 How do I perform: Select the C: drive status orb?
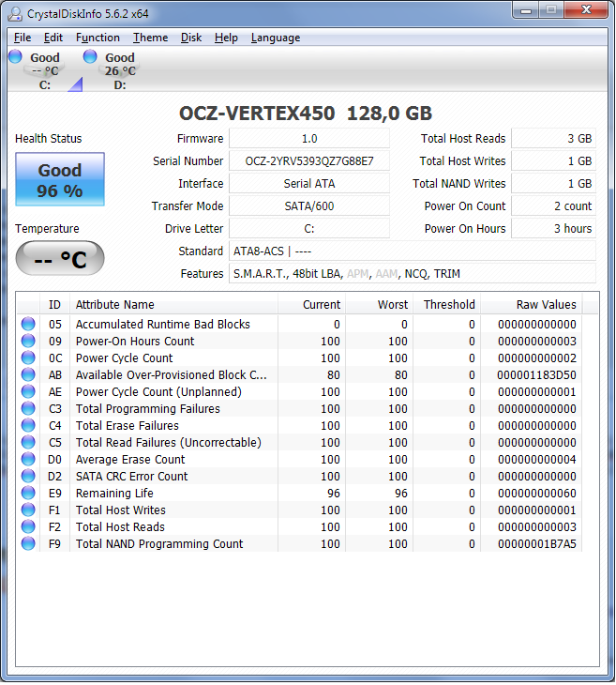coord(15,56)
